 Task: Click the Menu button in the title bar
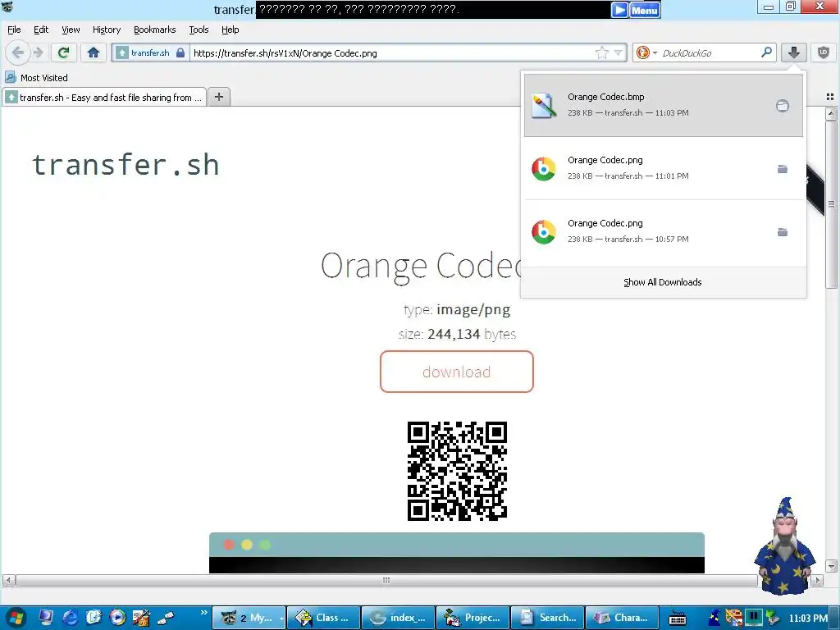(645, 10)
